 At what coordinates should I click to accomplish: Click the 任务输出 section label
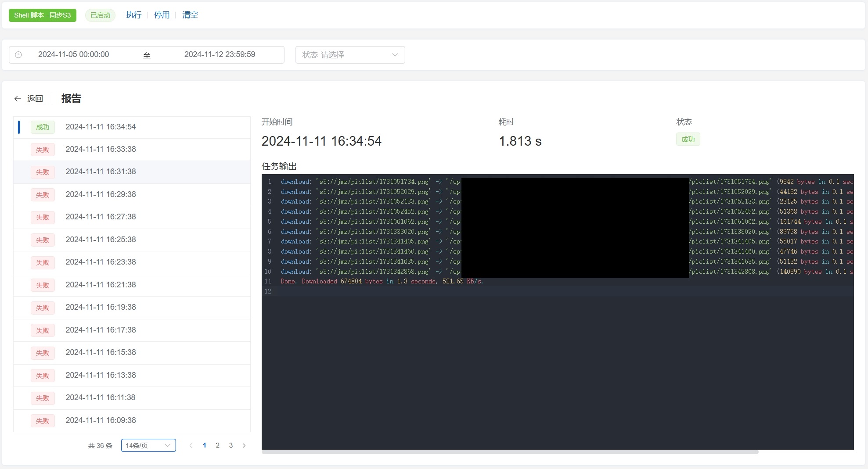pyautogui.click(x=279, y=166)
